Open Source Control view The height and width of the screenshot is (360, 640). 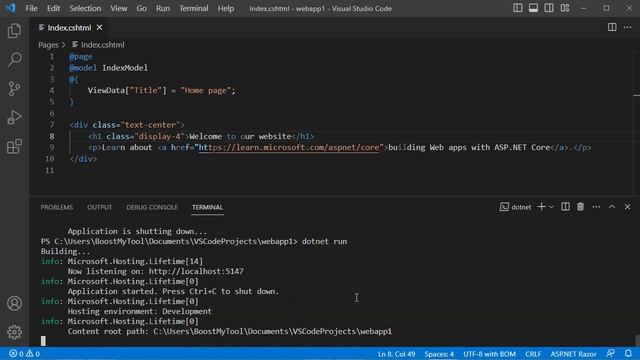tap(14, 89)
